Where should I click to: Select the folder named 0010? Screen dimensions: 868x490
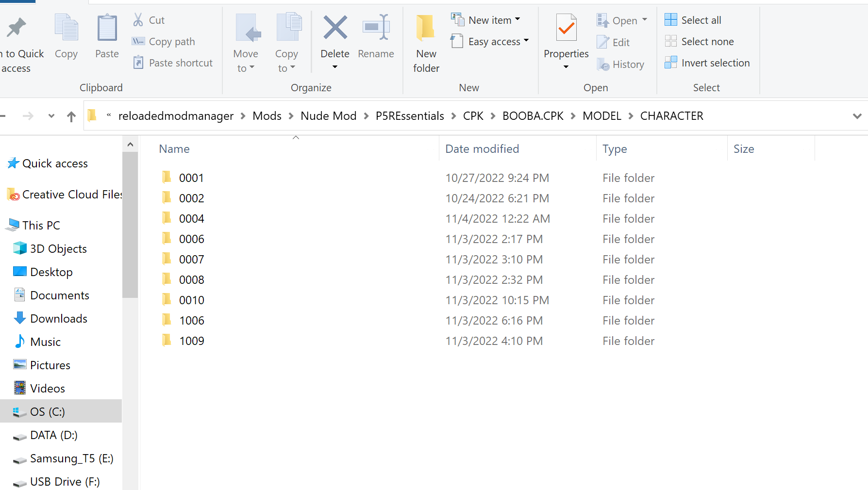coord(192,300)
